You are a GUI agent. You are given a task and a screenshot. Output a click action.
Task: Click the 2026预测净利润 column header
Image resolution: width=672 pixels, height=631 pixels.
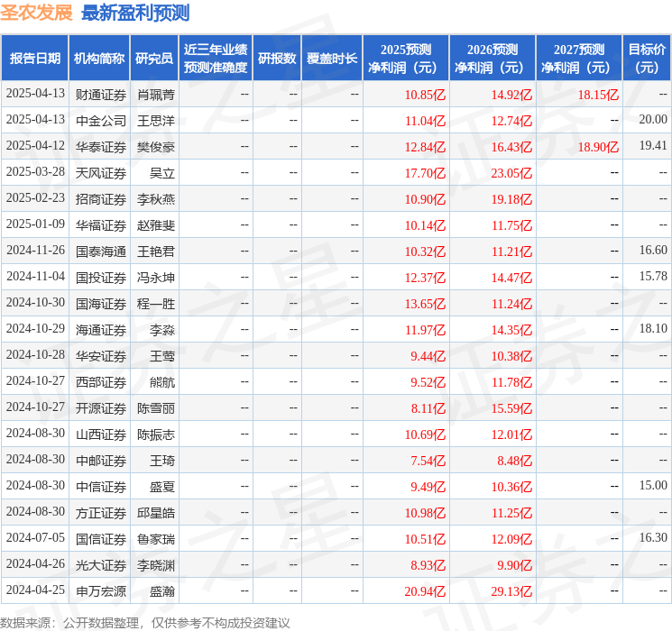tap(492, 59)
